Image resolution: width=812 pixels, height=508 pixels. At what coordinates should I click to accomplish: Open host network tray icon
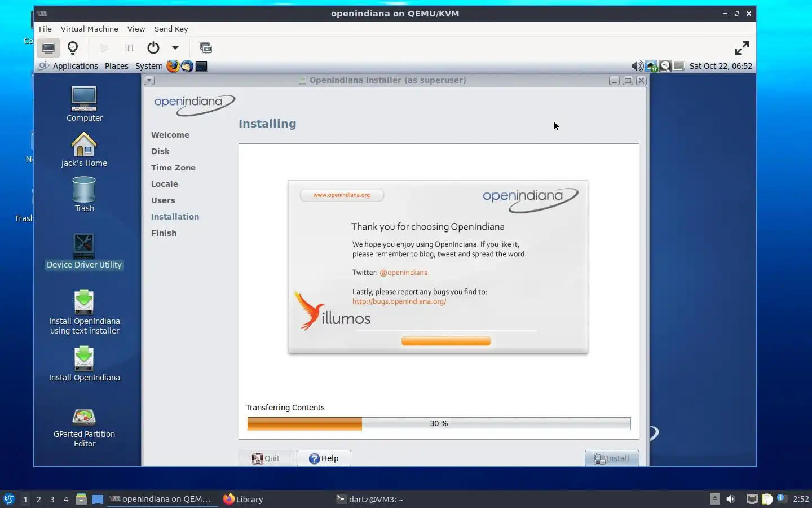tap(752, 499)
